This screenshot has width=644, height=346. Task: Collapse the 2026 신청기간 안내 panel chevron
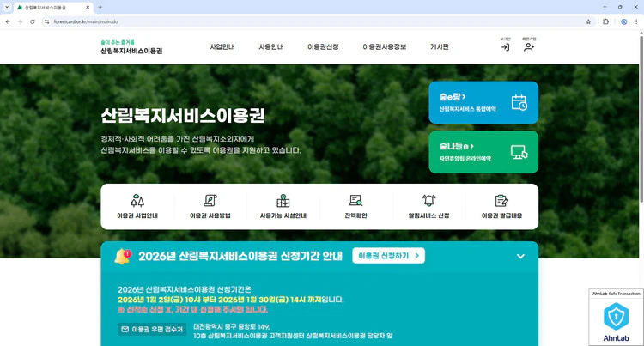click(x=520, y=256)
